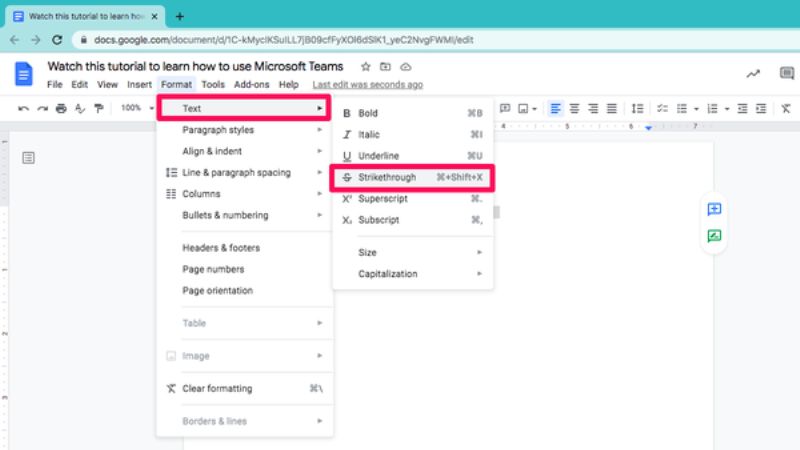Open zoom 100% dropdown

[x=137, y=108]
